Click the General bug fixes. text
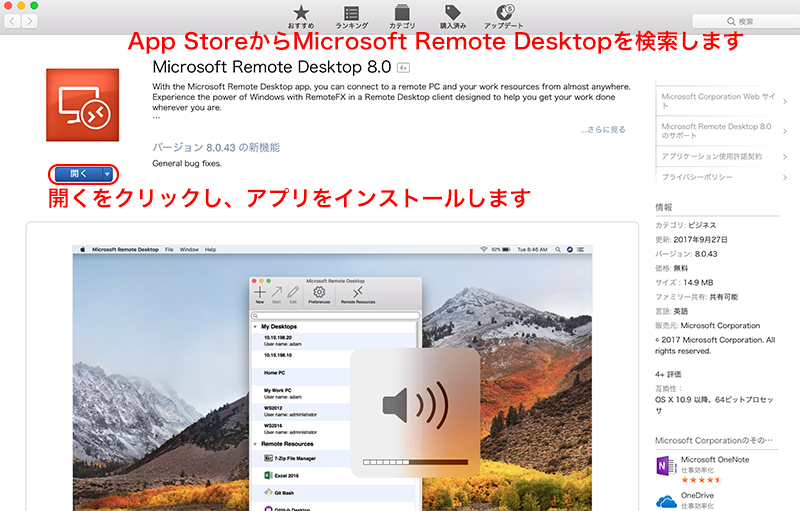This screenshot has width=800, height=511. [x=187, y=164]
